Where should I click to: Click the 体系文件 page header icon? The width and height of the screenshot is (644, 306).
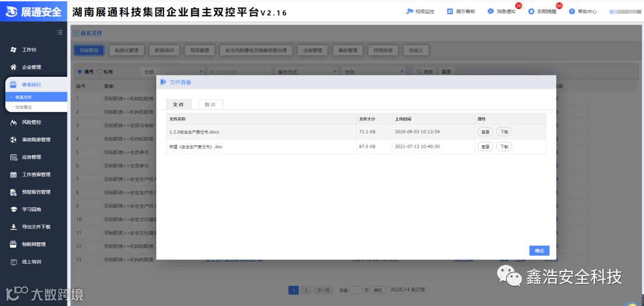[x=76, y=33]
